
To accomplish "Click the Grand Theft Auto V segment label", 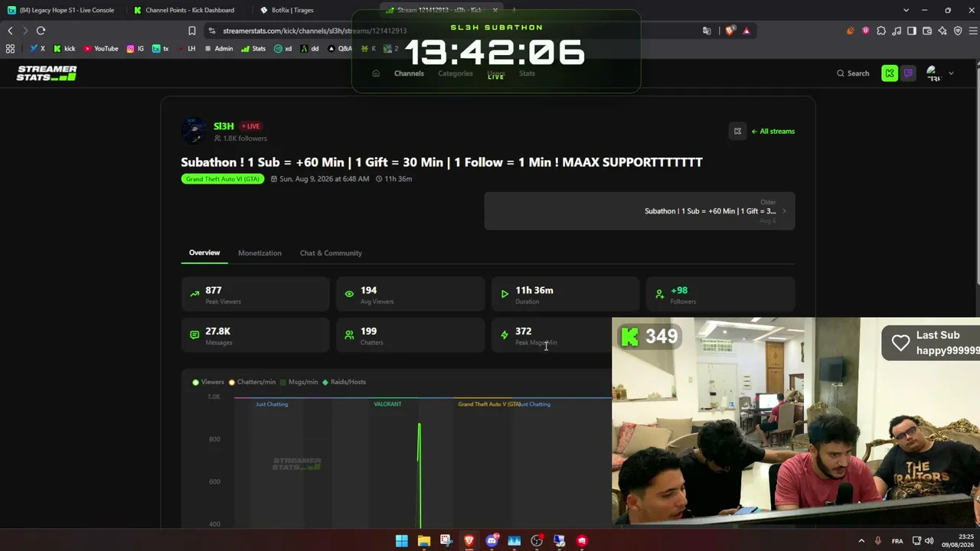I will tap(489, 404).
